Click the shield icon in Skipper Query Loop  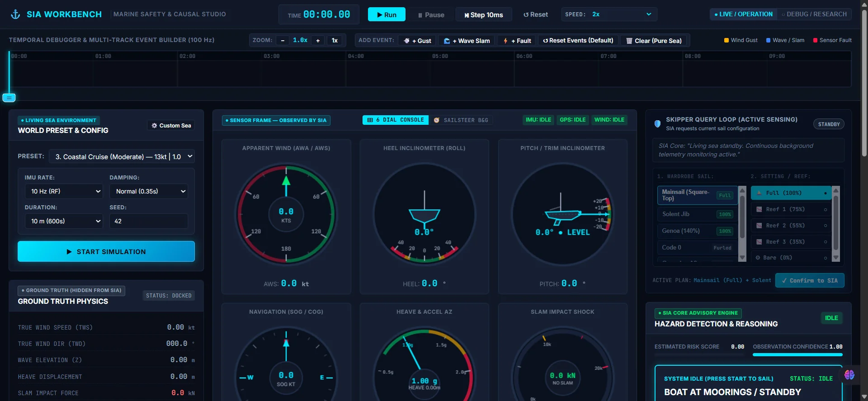click(658, 123)
